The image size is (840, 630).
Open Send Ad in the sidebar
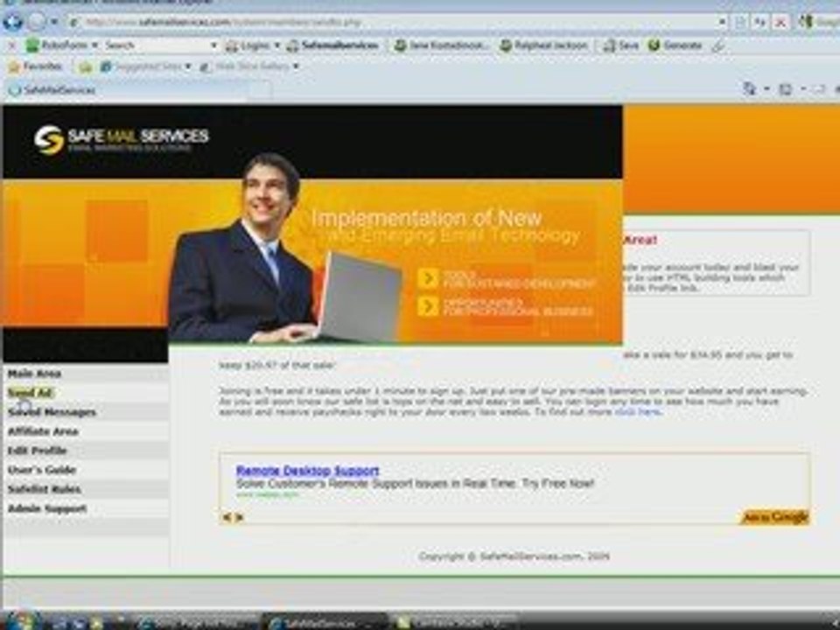pyautogui.click(x=30, y=393)
